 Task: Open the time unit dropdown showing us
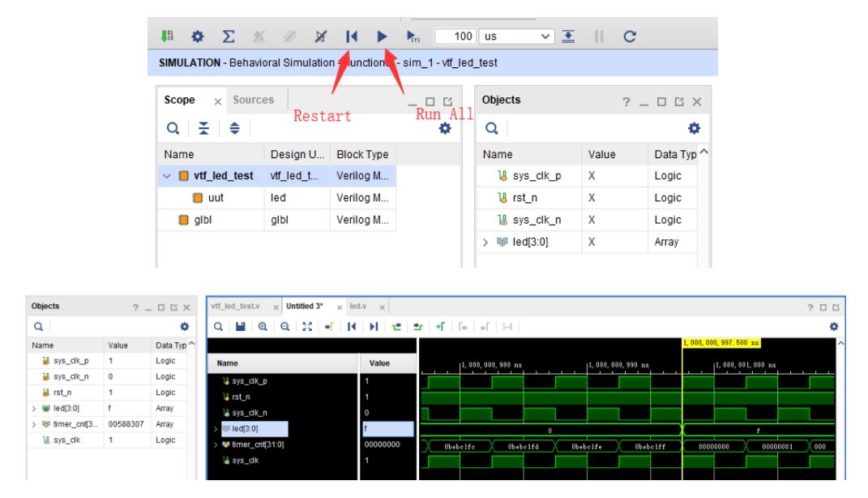pos(516,36)
